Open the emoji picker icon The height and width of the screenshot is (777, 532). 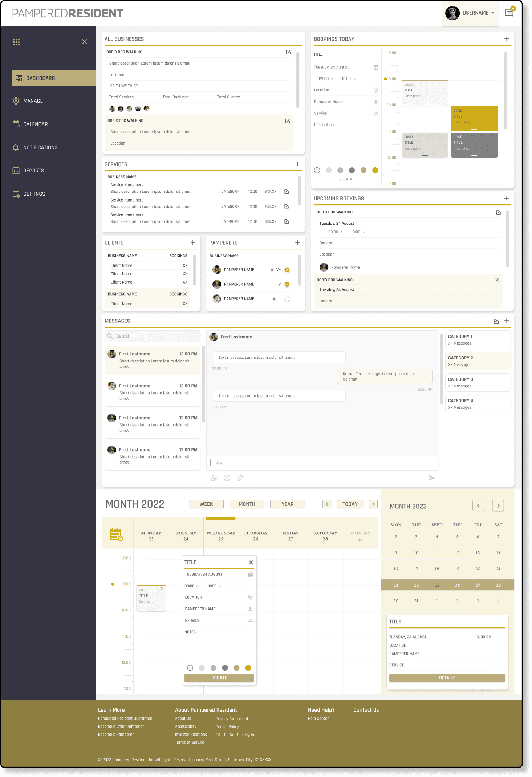(x=227, y=478)
